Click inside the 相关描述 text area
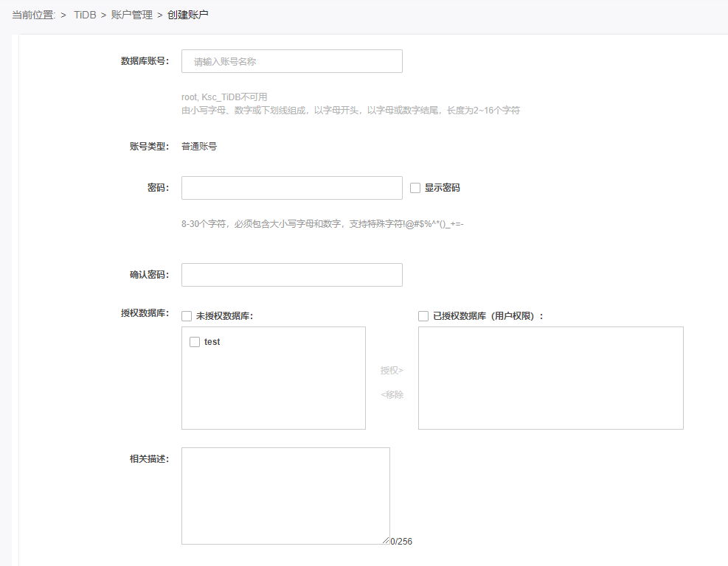The height and width of the screenshot is (566, 728). [285, 495]
